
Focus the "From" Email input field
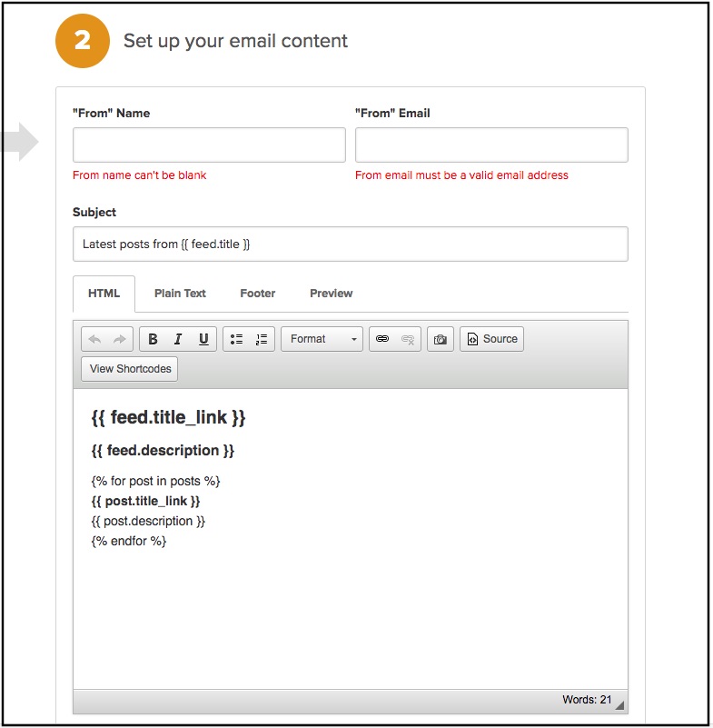click(491, 145)
